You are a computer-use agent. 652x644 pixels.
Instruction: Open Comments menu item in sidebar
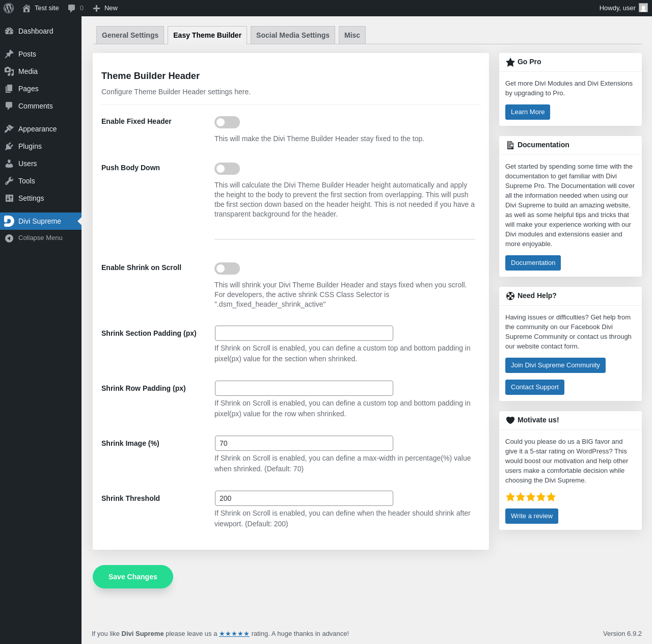click(41, 106)
